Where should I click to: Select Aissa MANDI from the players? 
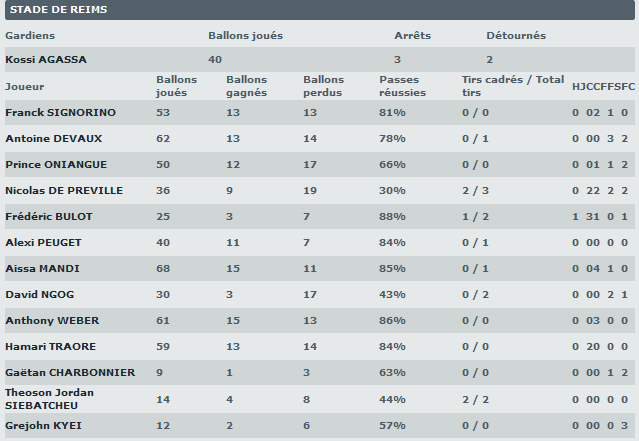42,269
